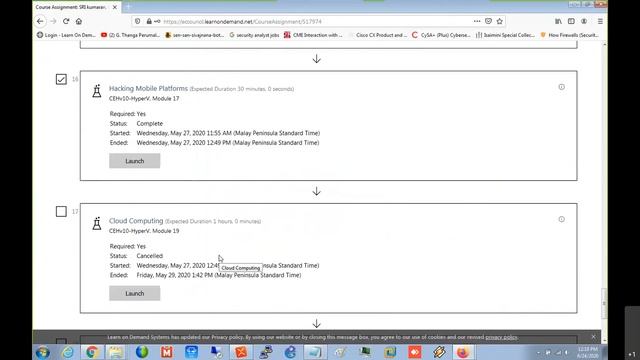Click status text 'Complete' on Hacking Mobile Platforms
This screenshot has width=640, height=360.
coord(150,123)
